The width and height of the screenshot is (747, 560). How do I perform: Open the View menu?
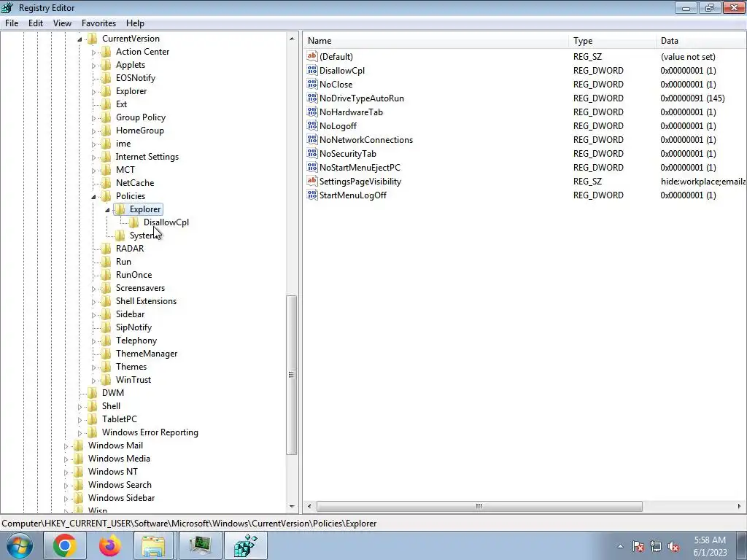point(63,23)
